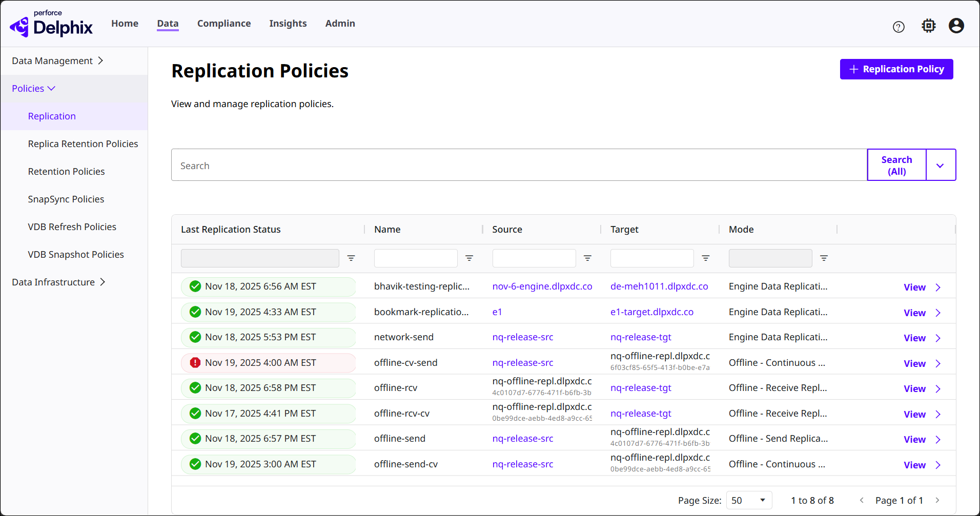Click the Delphix logo
Screen dimensions: 980x516
coord(51,25)
